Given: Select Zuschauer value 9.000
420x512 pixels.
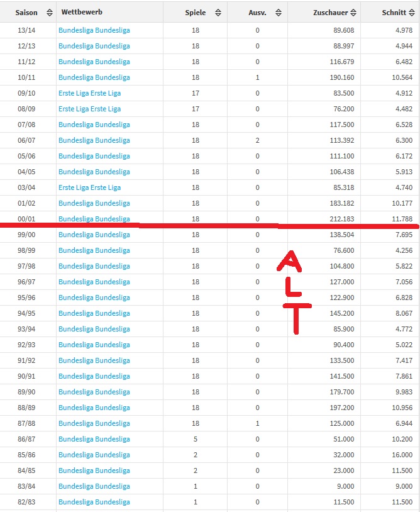Looking at the screenshot, I should [346, 486].
